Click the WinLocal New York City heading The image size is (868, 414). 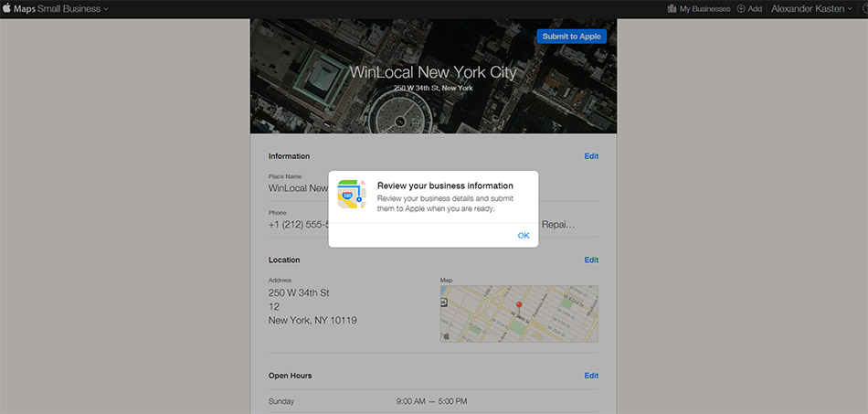433,72
